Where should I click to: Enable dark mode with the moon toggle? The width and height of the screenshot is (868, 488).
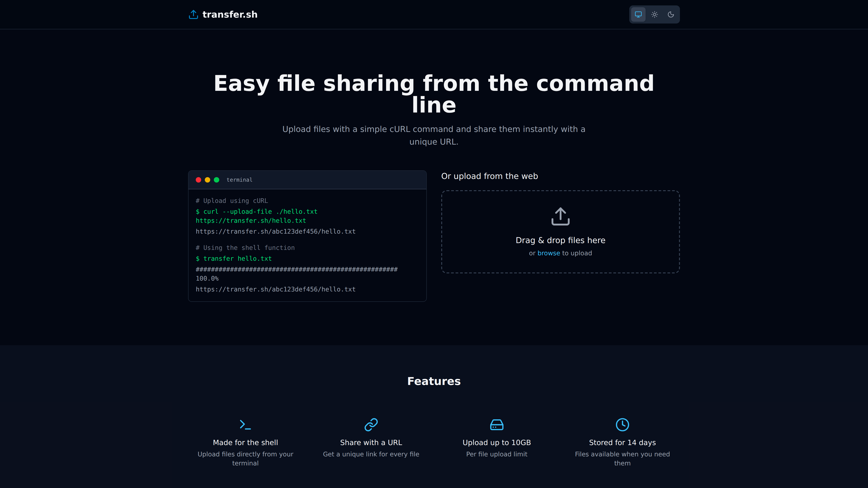[x=671, y=14]
